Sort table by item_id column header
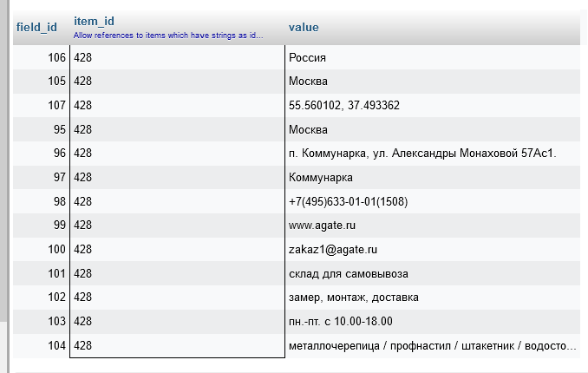Viewport: 588px width, 373px height. tap(94, 21)
